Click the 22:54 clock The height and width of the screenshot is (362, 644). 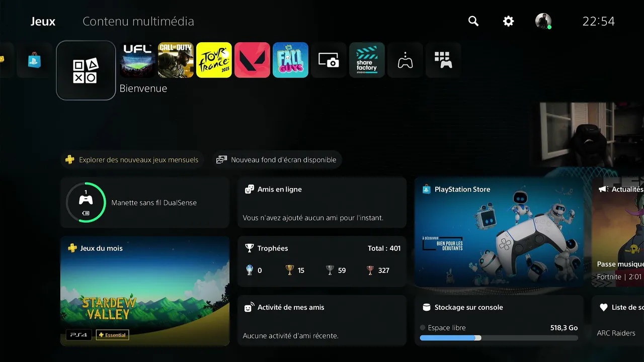coord(599,22)
